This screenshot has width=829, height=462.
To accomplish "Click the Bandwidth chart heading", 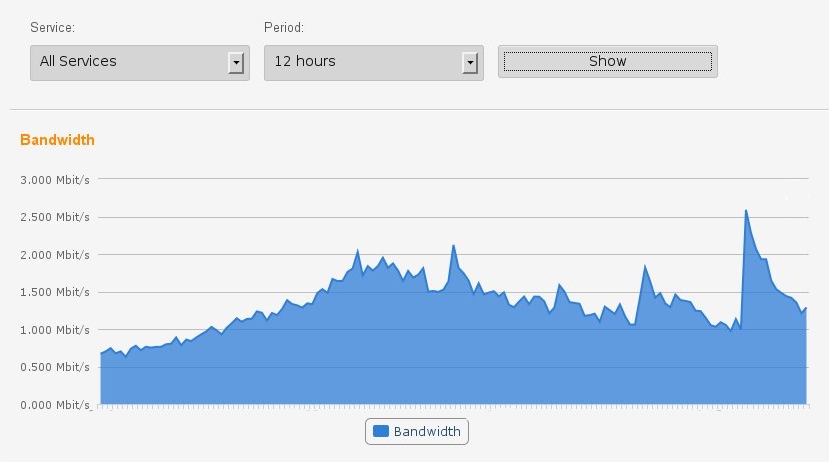I will [57, 140].
